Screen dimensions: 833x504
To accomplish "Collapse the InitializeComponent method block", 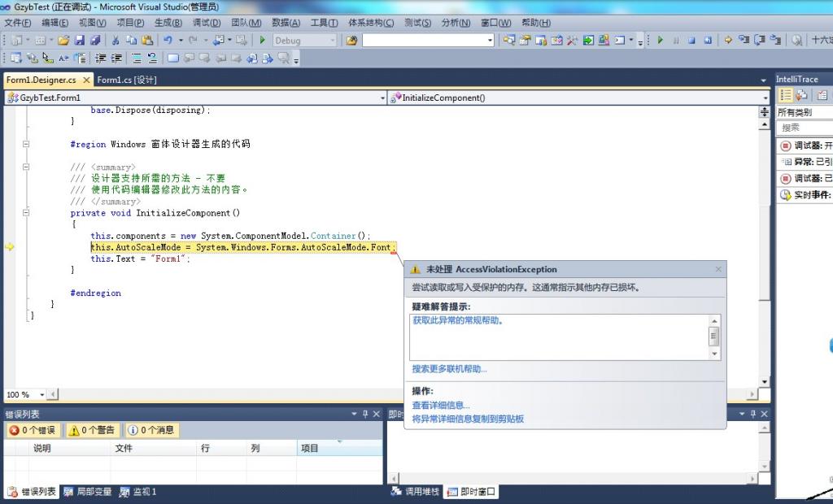I will pyautogui.click(x=25, y=213).
